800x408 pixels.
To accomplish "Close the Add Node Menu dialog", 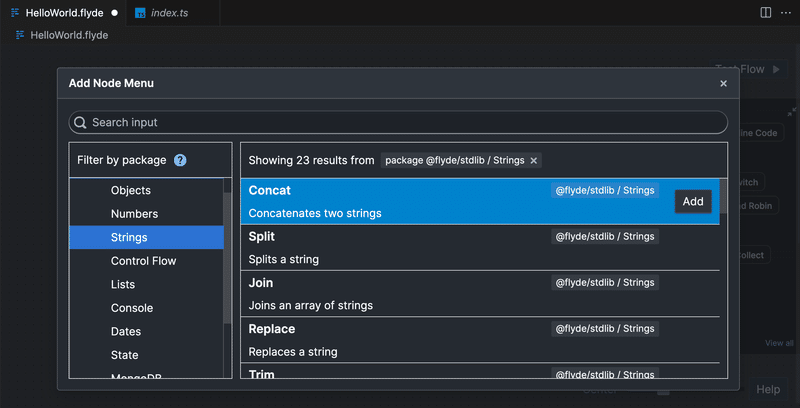I will pos(723,83).
